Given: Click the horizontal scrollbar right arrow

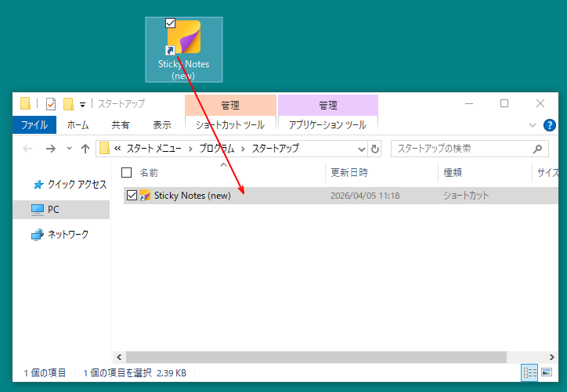Looking at the screenshot, I should tap(552, 358).
